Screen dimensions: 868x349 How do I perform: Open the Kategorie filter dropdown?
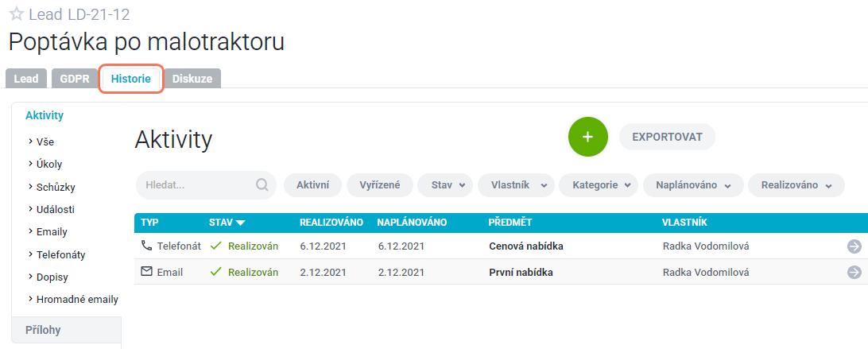pyautogui.click(x=599, y=185)
